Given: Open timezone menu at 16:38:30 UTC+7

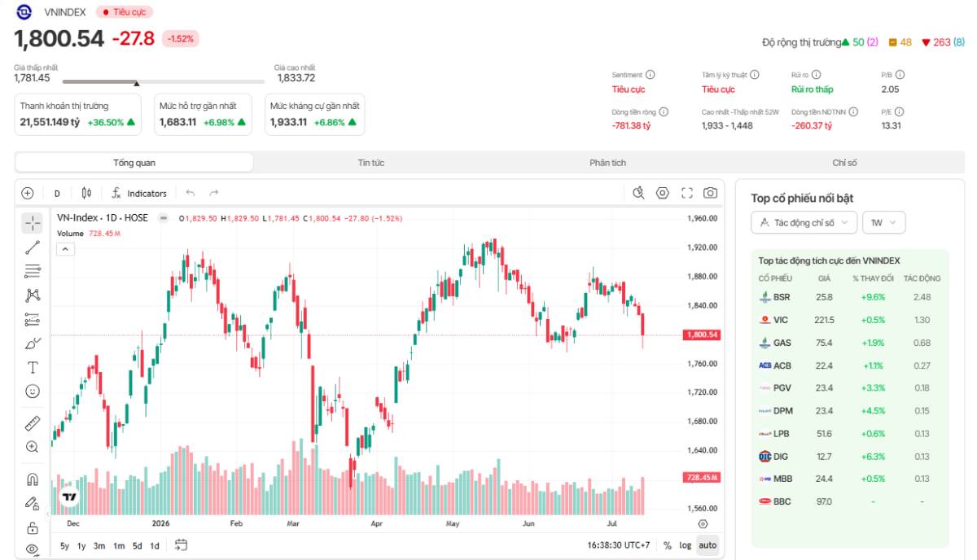Looking at the screenshot, I should [618, 545].
